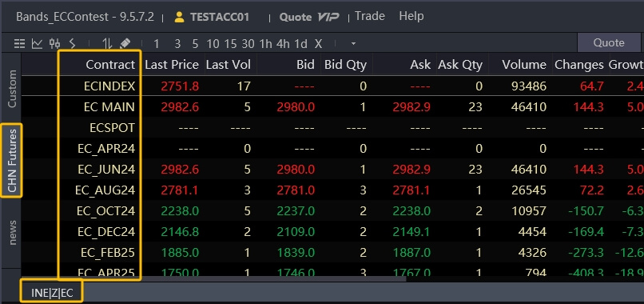This screenshot has width=644, height=304.
Task: Sort by the Last Price column header
Action: [172, 65]
